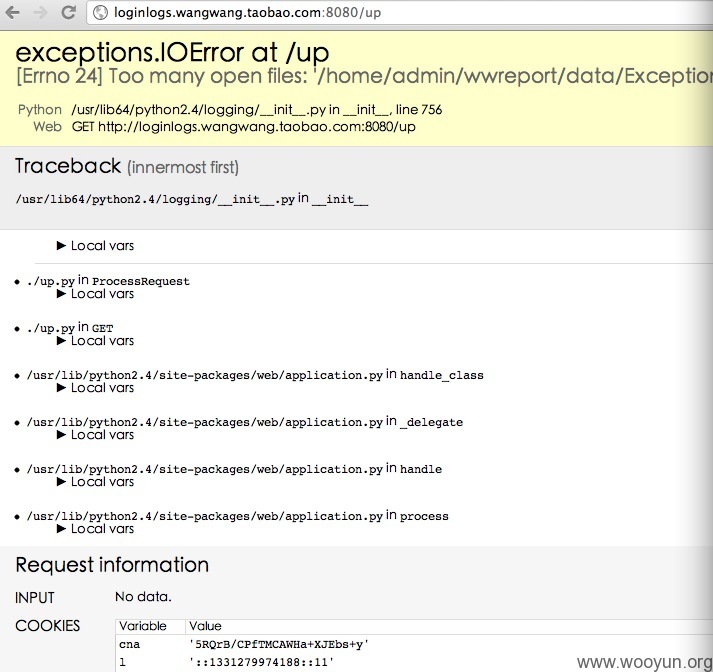Expand Local vars under logging __init__
The height and width of the screenshot is (672, 713).
coord(95,246)
